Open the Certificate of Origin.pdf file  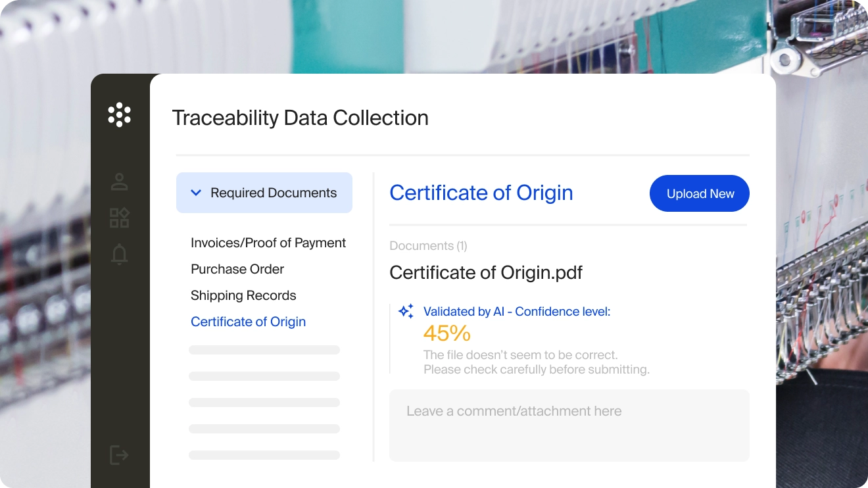click(485, 272)
